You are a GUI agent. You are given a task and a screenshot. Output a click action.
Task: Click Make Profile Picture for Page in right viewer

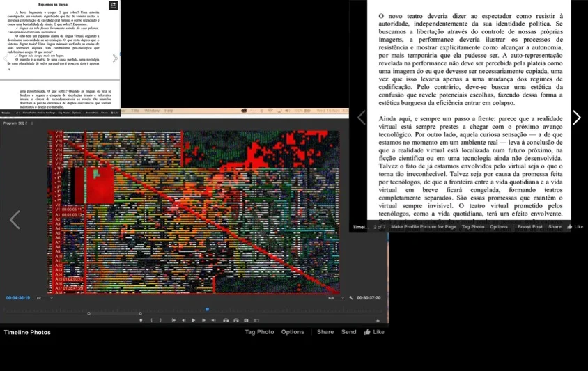[x=424, y=227]
